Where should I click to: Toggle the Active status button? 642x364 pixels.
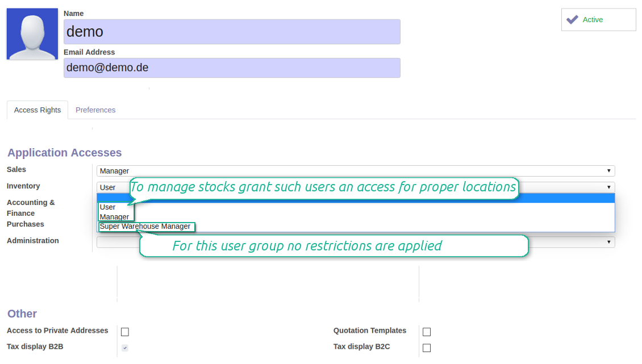[598, 20]
